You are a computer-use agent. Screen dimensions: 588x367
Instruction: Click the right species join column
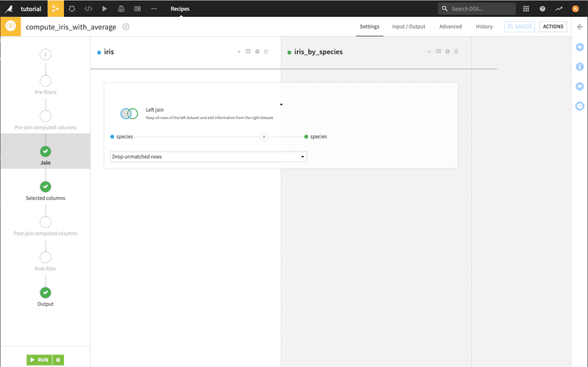point(318,137)
